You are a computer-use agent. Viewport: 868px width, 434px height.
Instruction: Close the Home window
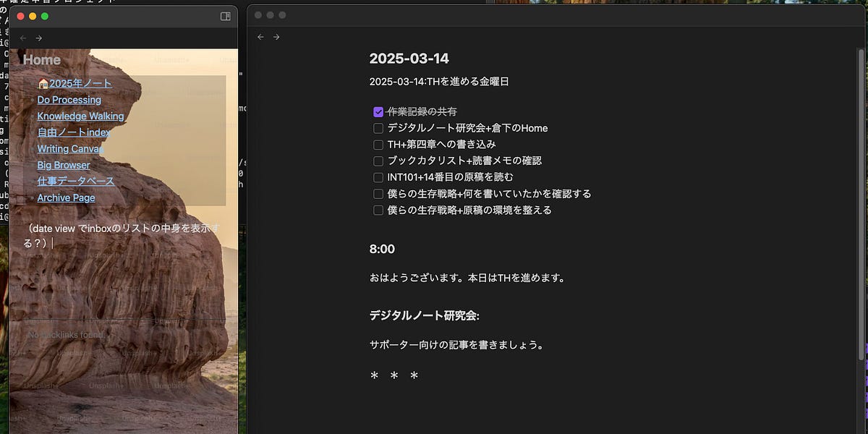pyautogui.click(x=20, y=16)
